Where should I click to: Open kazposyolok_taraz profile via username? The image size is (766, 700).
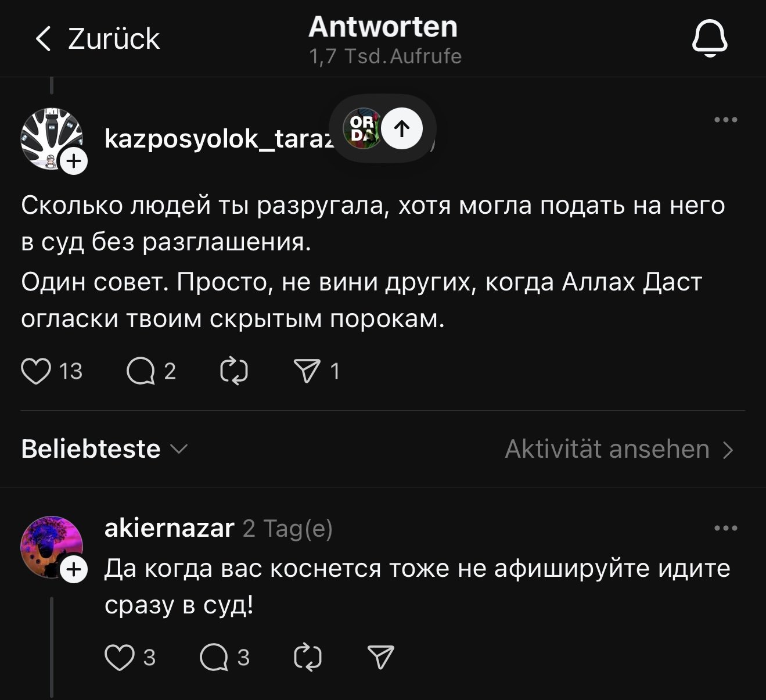pyautogui.click(x=218, y=139)
